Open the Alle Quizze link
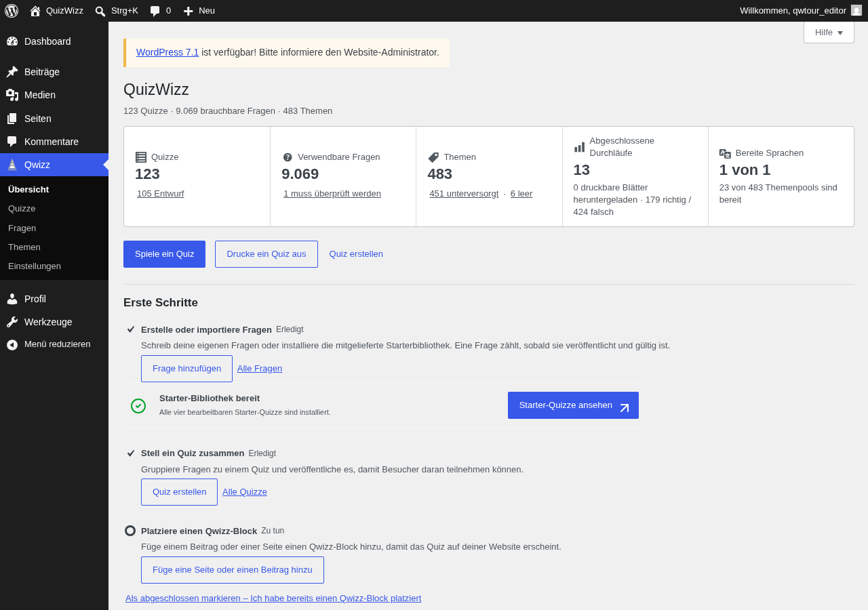Image resolution: width=868 pixels, height=610 pixels. coord(245,492)
